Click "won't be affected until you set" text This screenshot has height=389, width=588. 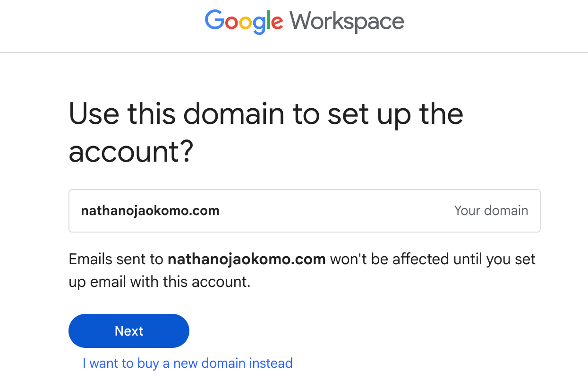point(433,259)
